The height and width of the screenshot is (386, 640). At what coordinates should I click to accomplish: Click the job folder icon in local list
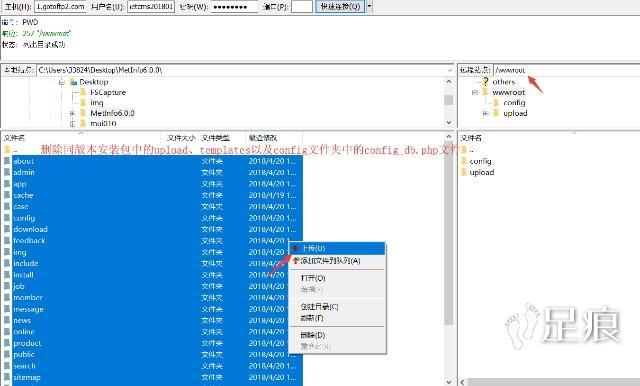coord(7,286)
